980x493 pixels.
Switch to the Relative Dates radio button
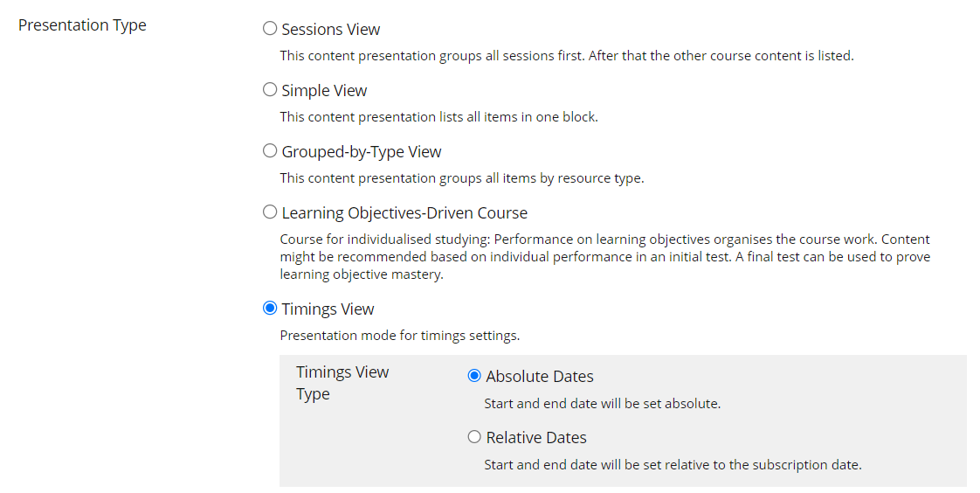tap(474, 437)
